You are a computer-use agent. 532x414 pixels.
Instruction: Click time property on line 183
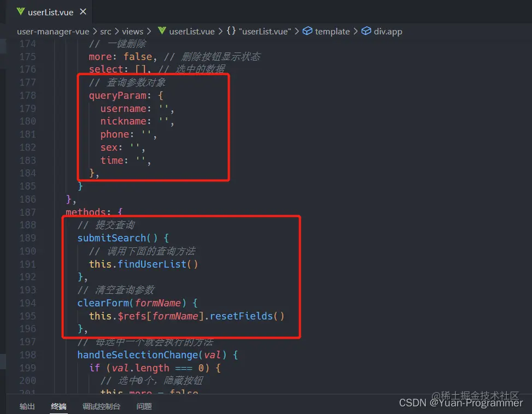pyautogui.click(x=112, y=160)
